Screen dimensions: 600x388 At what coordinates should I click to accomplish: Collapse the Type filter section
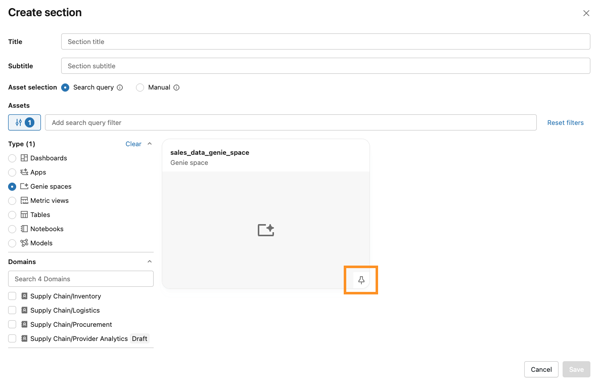(150, 144)
